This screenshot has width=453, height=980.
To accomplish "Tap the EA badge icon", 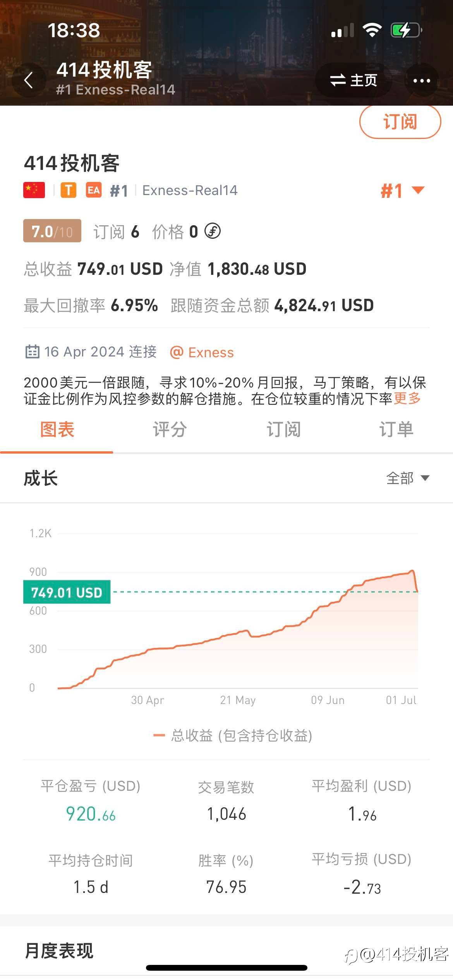I will [94, 190].
